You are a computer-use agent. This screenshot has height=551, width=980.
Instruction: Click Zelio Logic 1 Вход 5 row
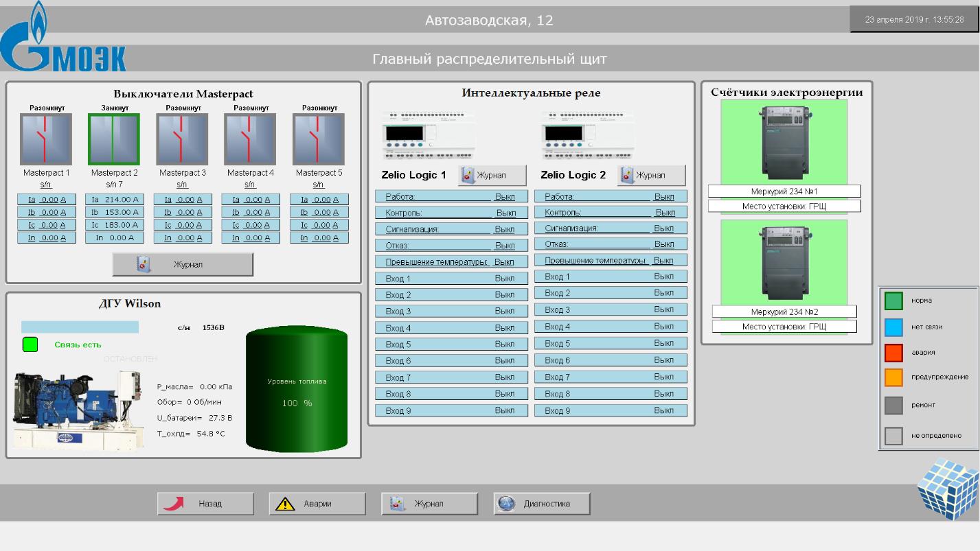click(452, 344)
